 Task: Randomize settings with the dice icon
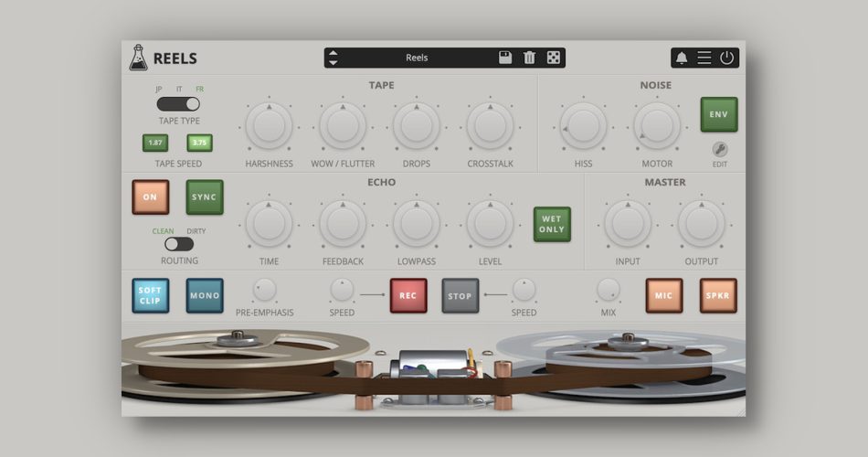click(554, 58)
